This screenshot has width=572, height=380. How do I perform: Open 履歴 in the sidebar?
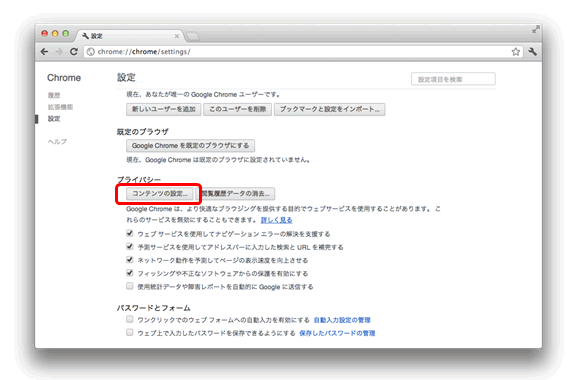(54, 96)
